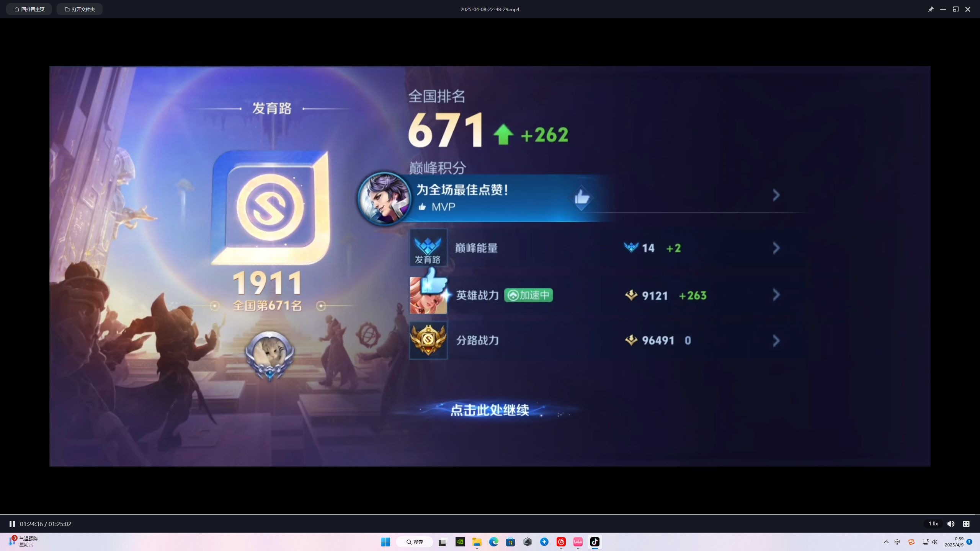The height and width of the screenshot is (551, 980).
Task: Open the NVIDIA app on the taskbar
Action: (x=460, y=542)
